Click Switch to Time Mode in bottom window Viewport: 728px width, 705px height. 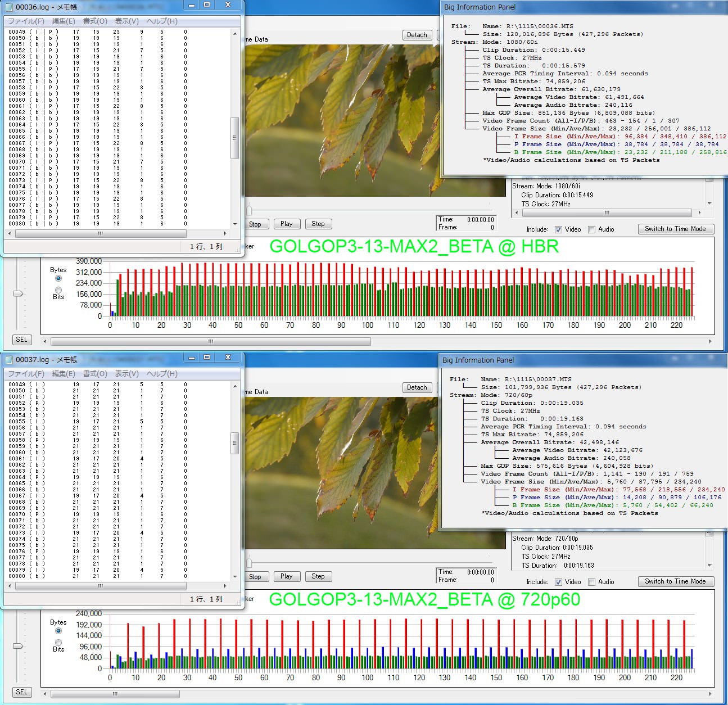pyautogui.click(x=675, y=581)
